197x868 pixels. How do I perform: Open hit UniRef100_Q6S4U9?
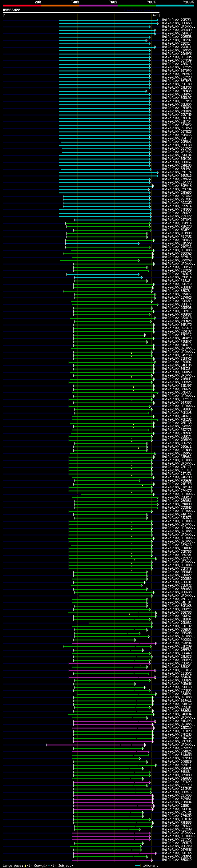[x=176, y=30]
